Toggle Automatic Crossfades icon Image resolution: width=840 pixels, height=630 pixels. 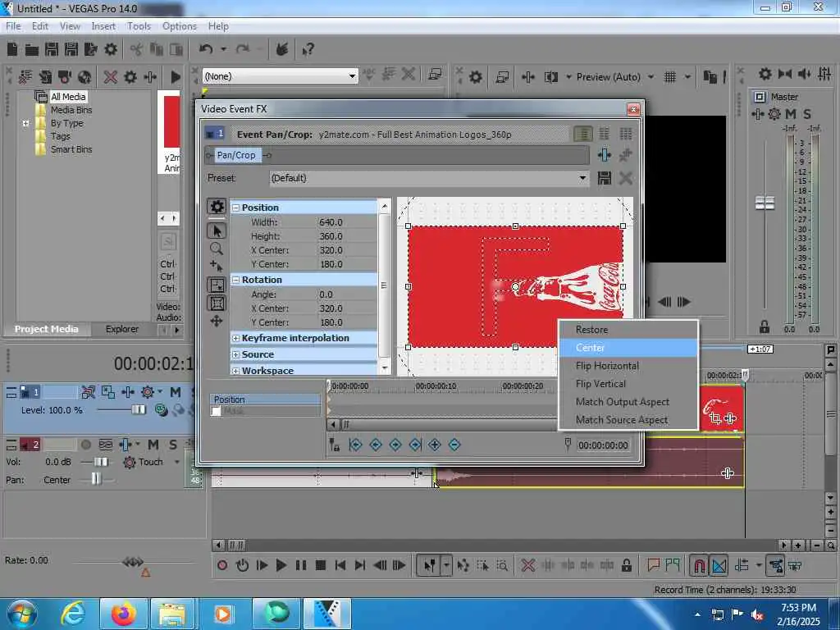[719, 565]
